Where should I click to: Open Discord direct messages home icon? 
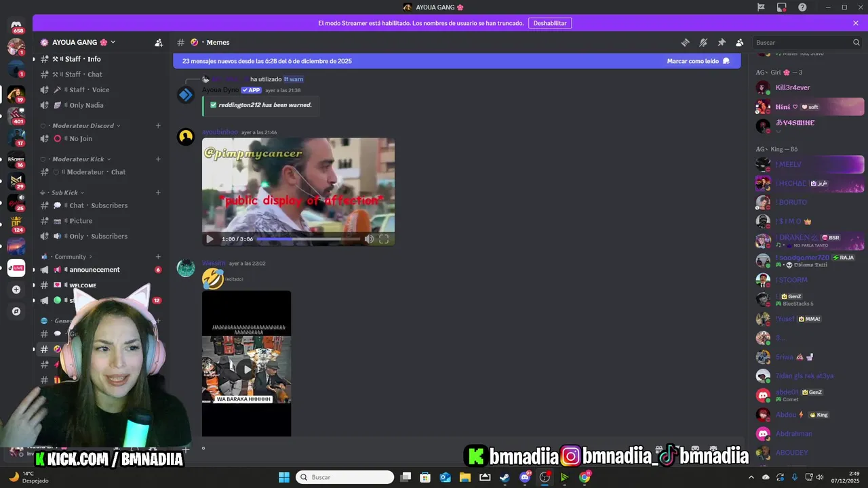coord(16,26)
